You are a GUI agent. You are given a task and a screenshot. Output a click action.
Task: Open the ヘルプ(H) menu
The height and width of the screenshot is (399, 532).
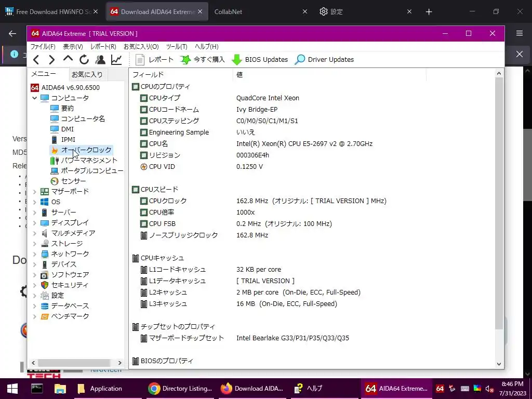tap(207, 46)
